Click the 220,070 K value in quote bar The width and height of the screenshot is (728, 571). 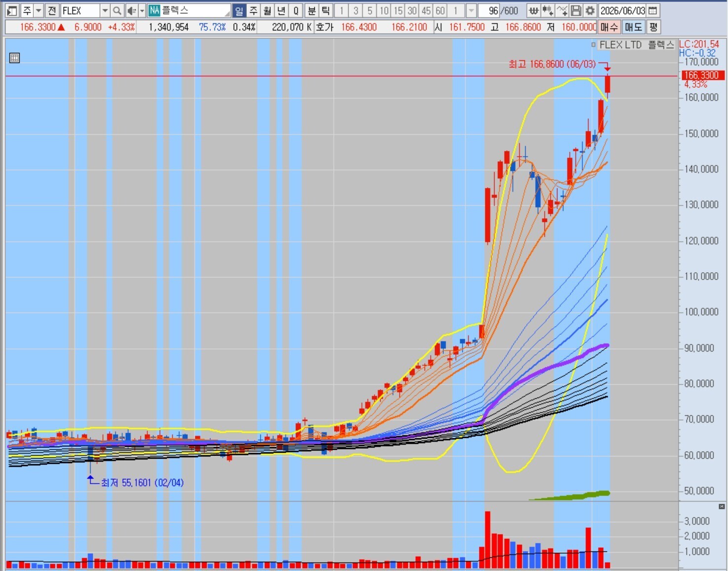291,27
